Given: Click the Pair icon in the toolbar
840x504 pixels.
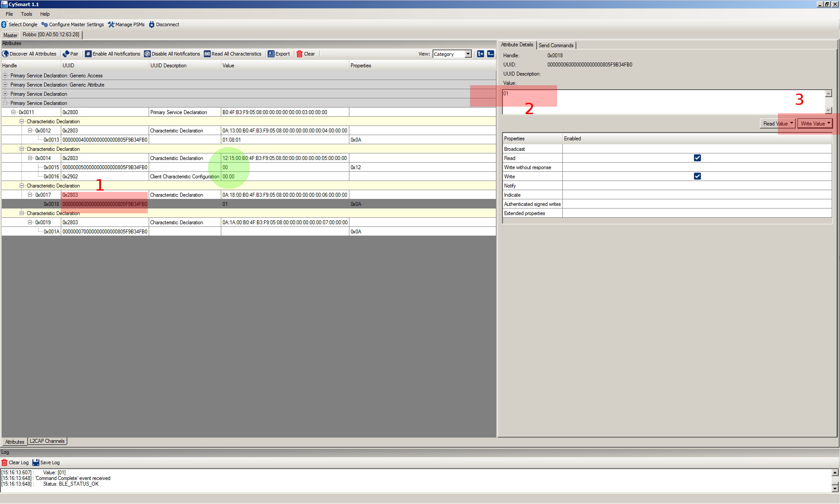Looking at the screenshot, I should click(66, 54).
